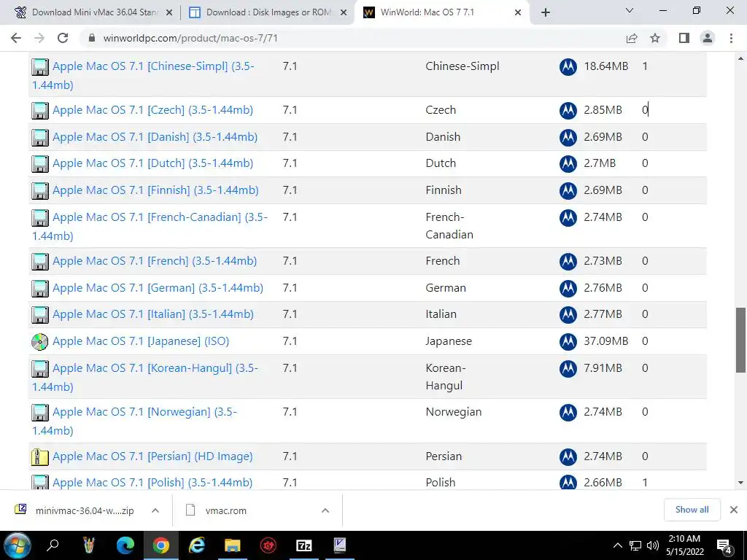Go back using the browser back arrow
This screenshot has height=560, width=747.
tap(16, 38)
